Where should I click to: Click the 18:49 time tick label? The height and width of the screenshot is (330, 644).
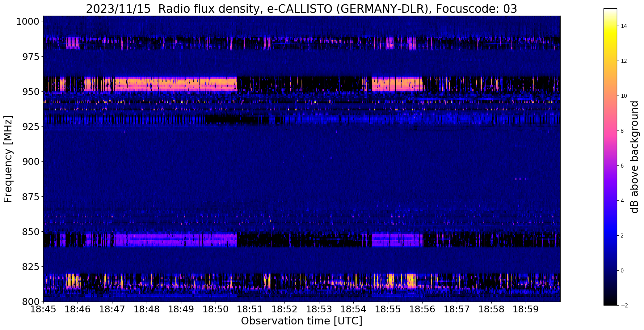click(x=181, y=309)
